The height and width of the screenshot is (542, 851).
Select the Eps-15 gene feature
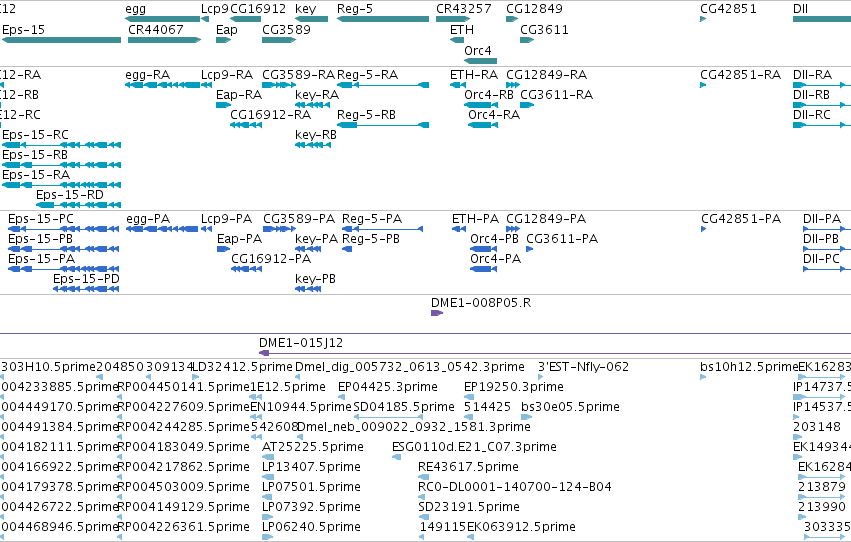click(x=61, y=40)
